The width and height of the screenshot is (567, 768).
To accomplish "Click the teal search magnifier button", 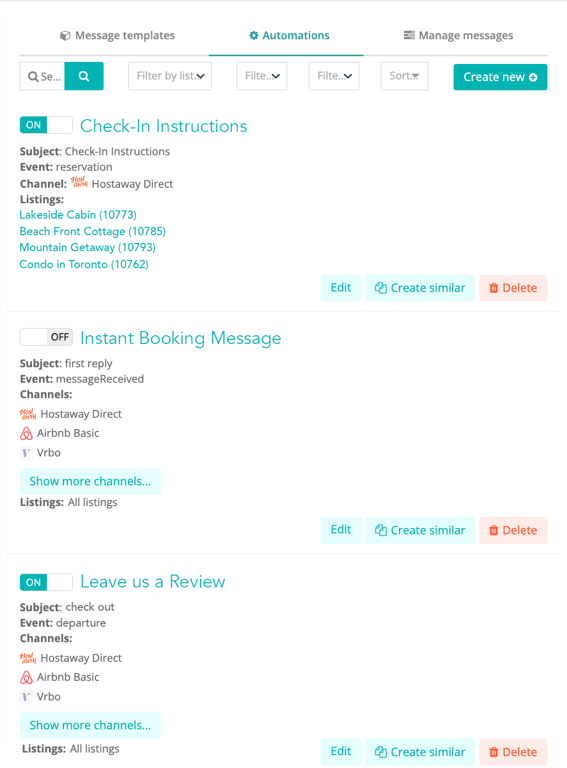I will [84, 76].
